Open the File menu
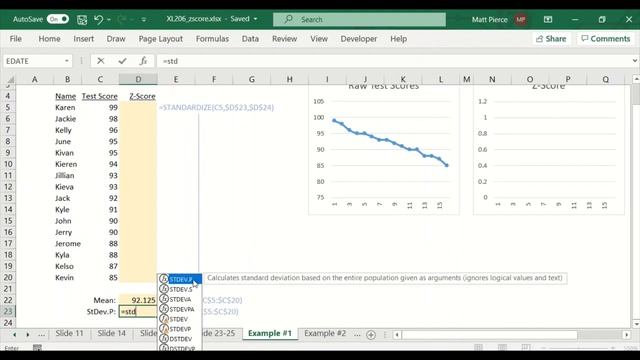Screen dimensions: 640x360 click(16, 39)
